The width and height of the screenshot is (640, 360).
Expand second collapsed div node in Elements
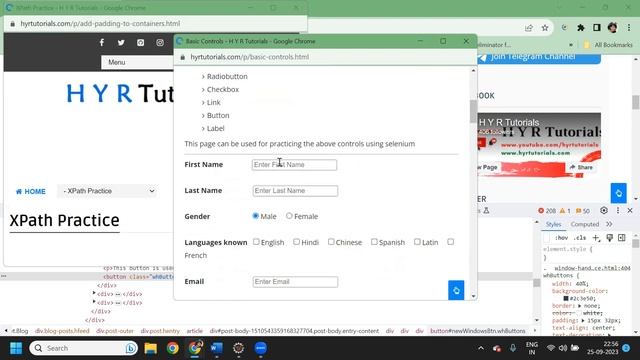pos(94,302)
